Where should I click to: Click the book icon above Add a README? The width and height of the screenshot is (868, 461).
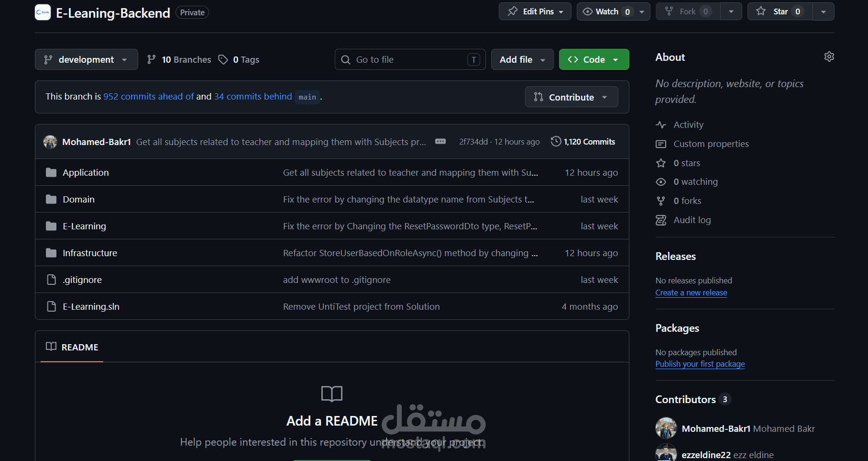click(x=332, y=394)
